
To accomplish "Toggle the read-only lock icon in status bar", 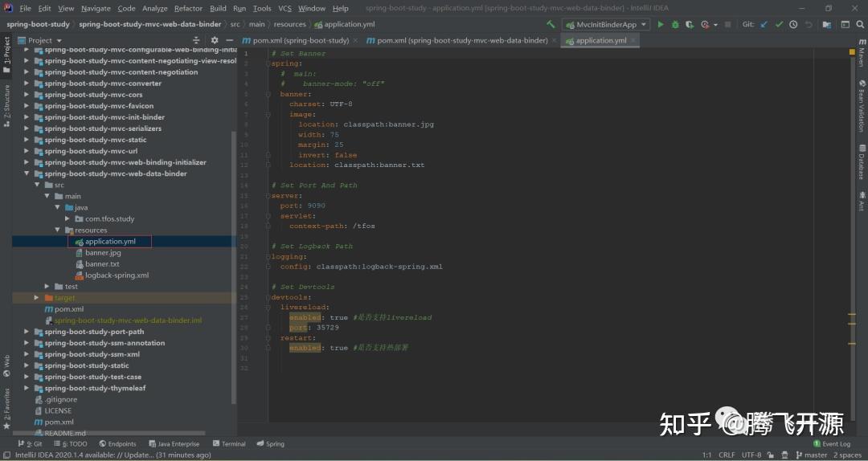I will click(770, 455).
